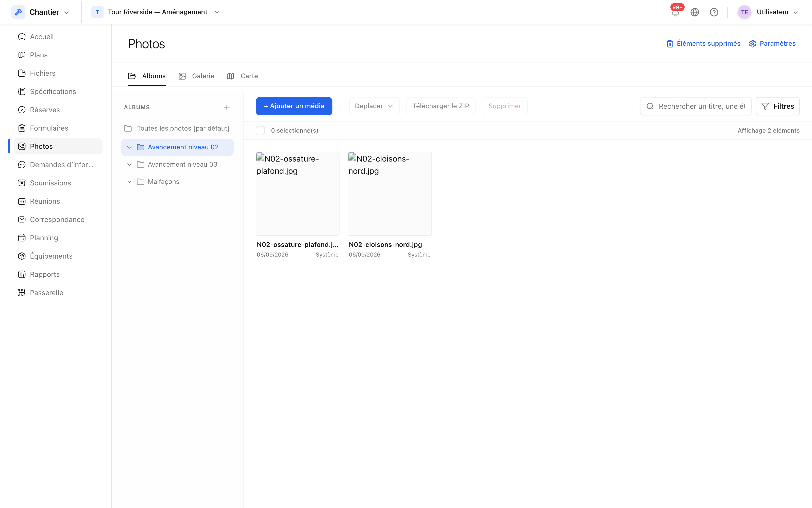Screen dimensions: 812x508
Task: Open the Paramètres link
Action: point(772,43)
